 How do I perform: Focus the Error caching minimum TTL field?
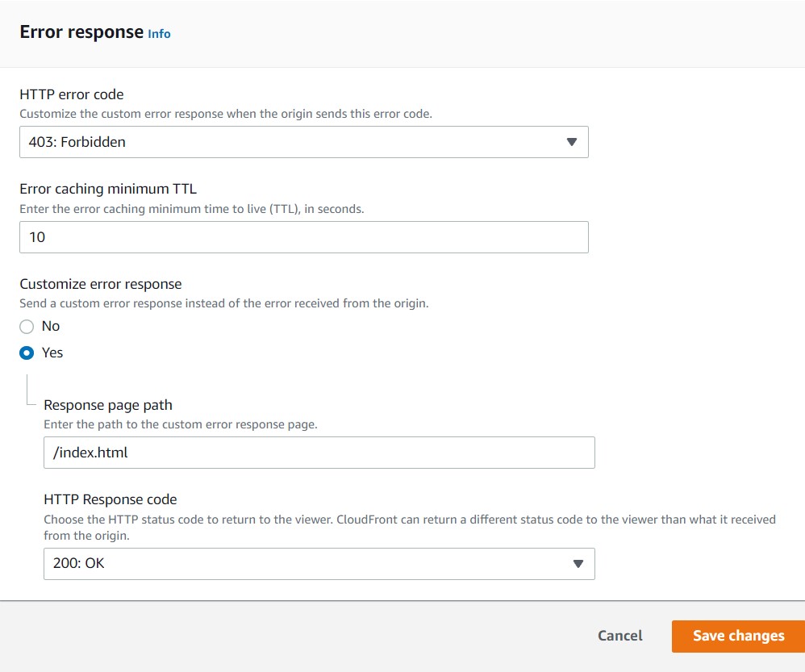(x=304, y=237)
